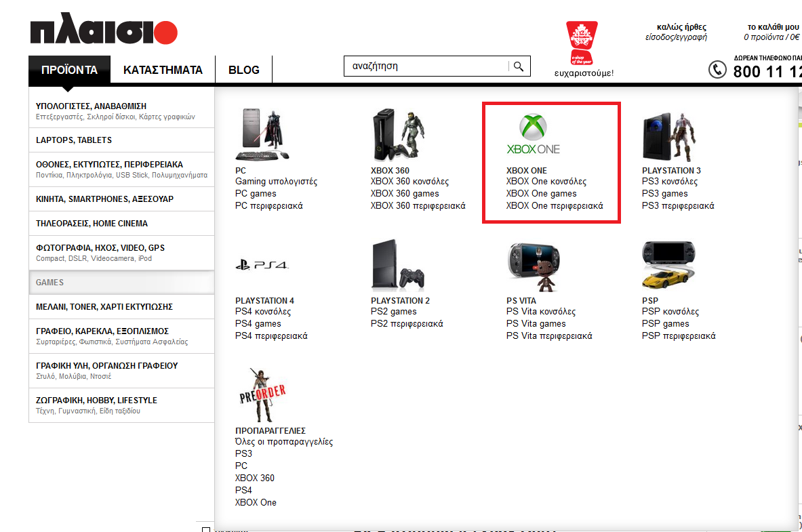Click the search magnifier icon
The height and width of the screenshot is (532, 802).
pos(519,66)
